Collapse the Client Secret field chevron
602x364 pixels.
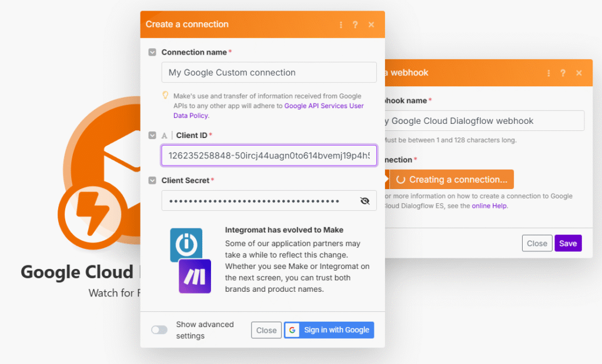click(x=152, y=181)
